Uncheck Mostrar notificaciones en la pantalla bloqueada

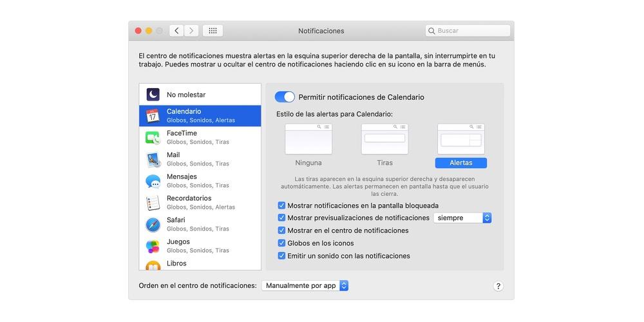[281, 205]
